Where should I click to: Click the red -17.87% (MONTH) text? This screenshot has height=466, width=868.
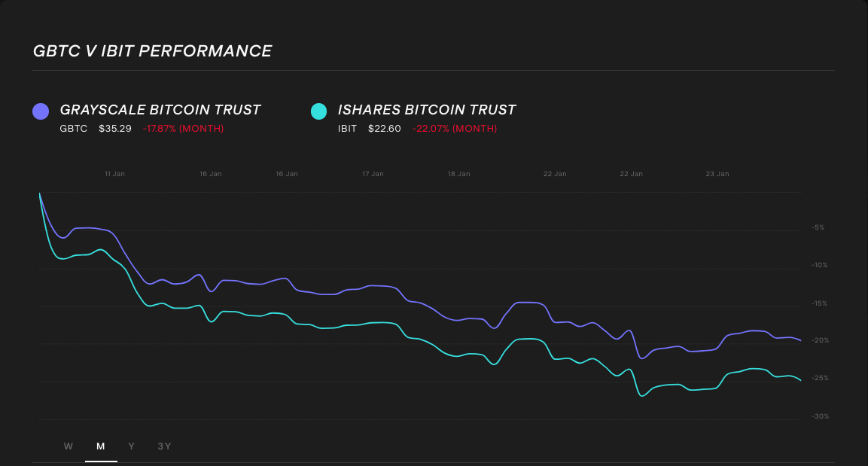coord(184,128)
